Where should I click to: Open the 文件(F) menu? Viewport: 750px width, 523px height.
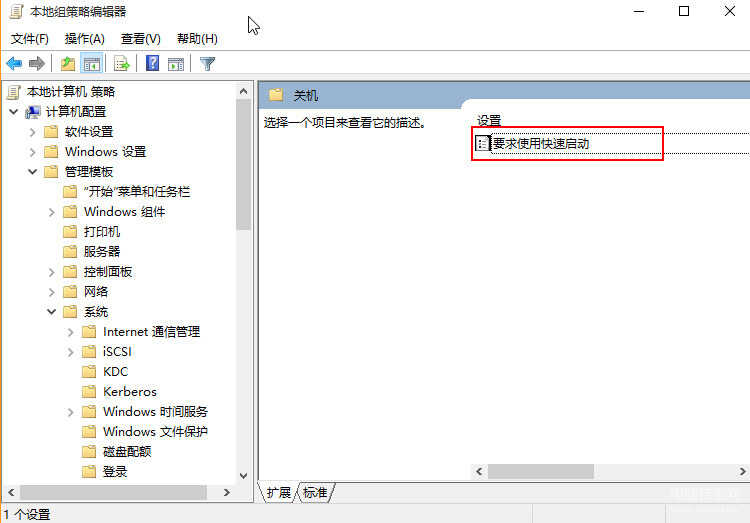(x=30, y=39)
